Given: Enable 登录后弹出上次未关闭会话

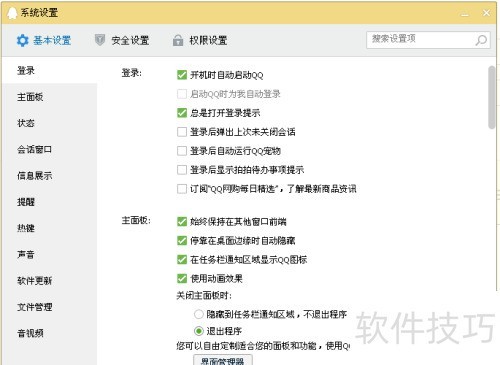Looking at the screenshot, I should pyautogui.click(x=182, y=132).
